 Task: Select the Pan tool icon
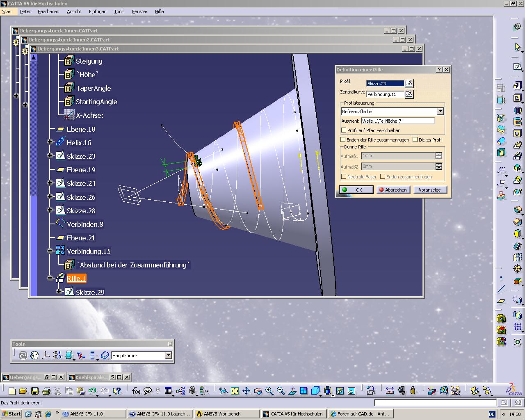click(246, 391)
